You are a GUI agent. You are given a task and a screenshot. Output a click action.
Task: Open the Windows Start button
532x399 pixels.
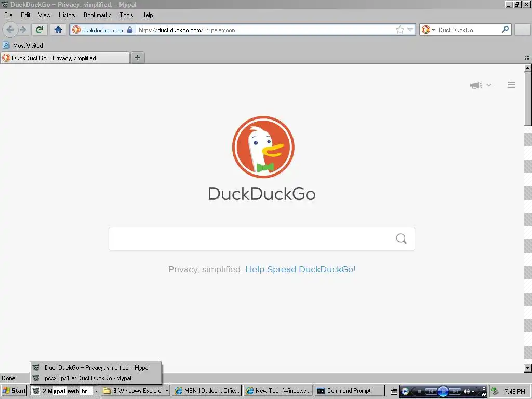(14, 391)
